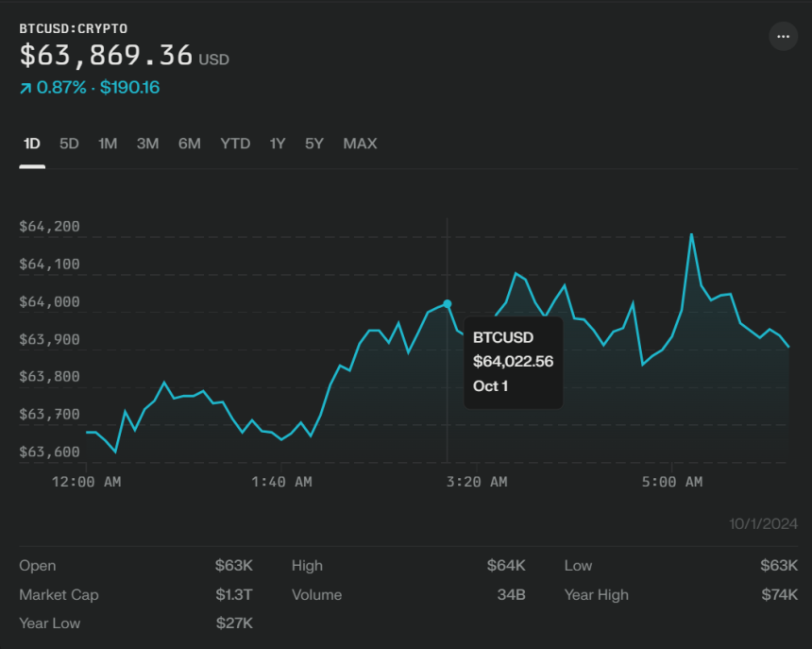Select the 5Y time range

[x=314, y=144]
